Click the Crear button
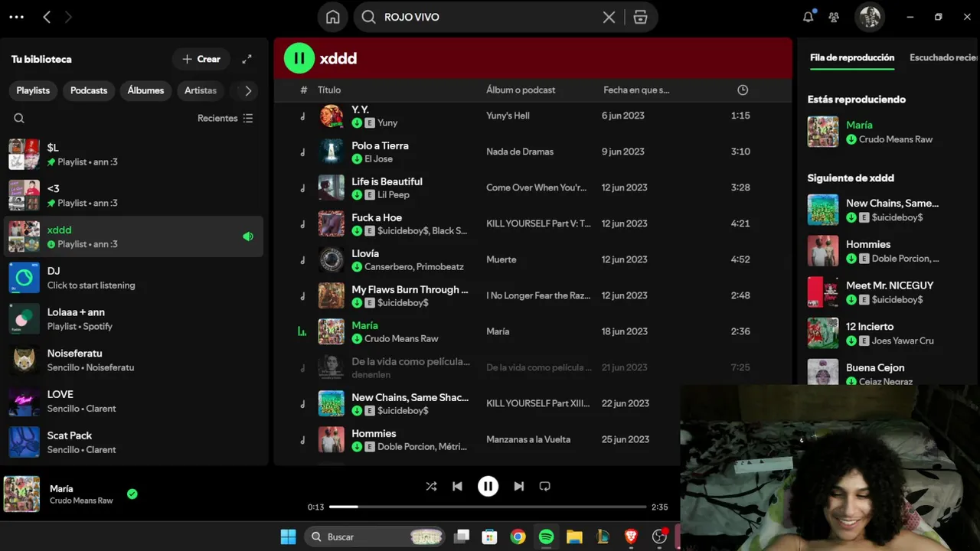This screenshot has height=551, width=980. click(201, 59)
